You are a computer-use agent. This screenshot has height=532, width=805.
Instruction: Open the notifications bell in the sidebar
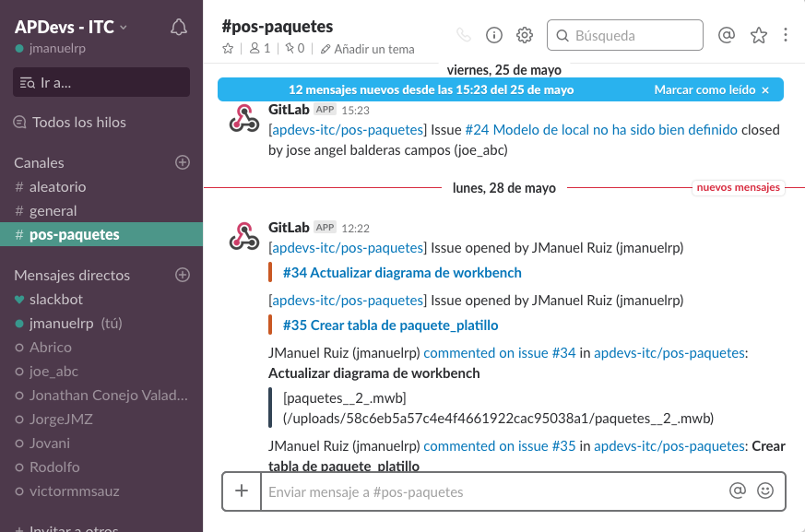[x=179, y=28]
